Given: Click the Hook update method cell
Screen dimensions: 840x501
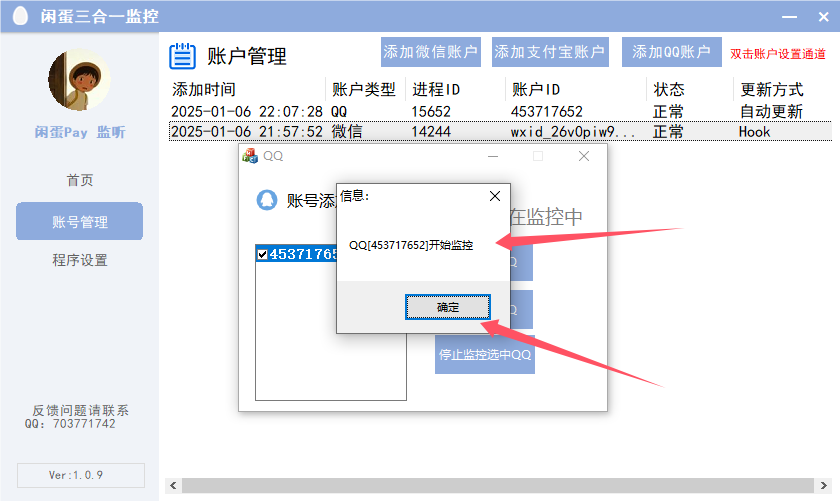Looking at the screenshot, I should pos(754,132).
